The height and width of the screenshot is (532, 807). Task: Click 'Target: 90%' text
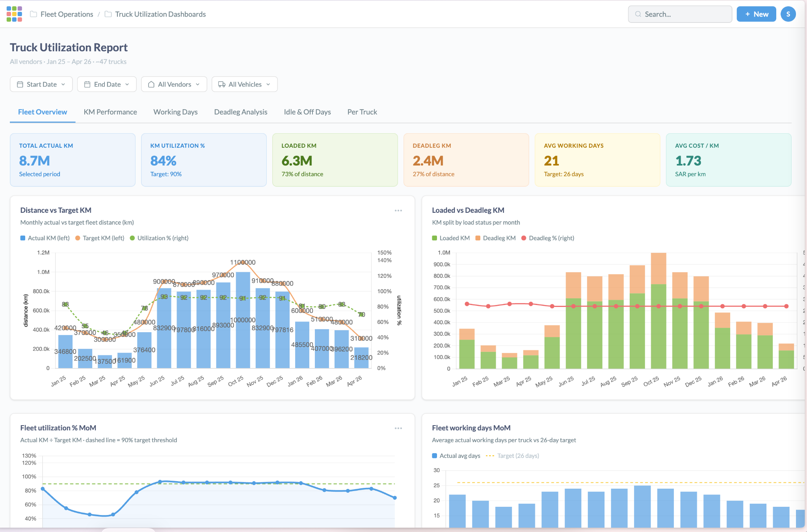(x=166, y=174)
